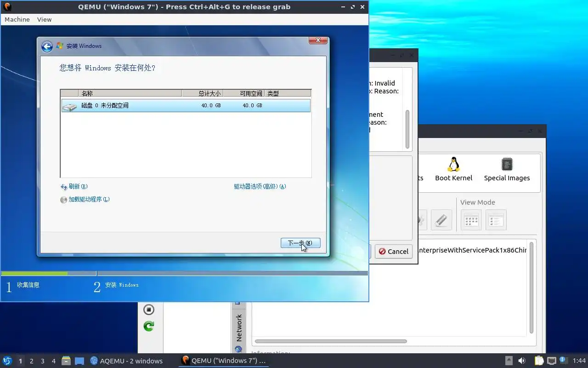The height and width of the screenshot is (368, 588).
Task: Open the desktop start menu icon
Action: [7, 361]
